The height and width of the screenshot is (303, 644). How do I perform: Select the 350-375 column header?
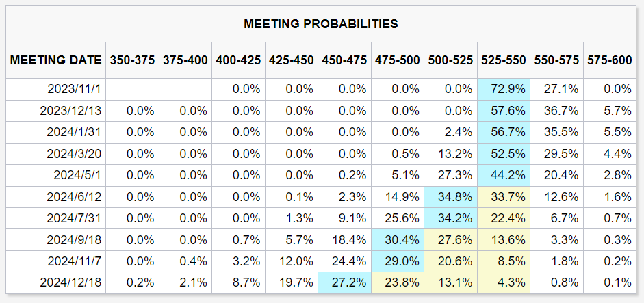pos(133,60)
